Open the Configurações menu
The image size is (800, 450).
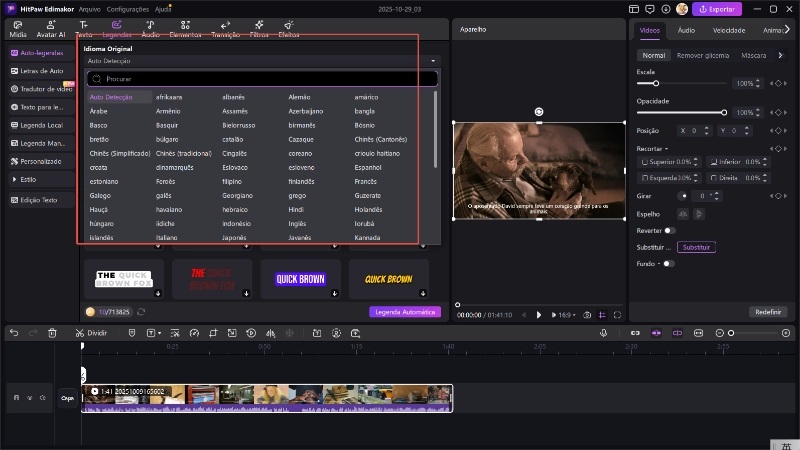[127, 8]
